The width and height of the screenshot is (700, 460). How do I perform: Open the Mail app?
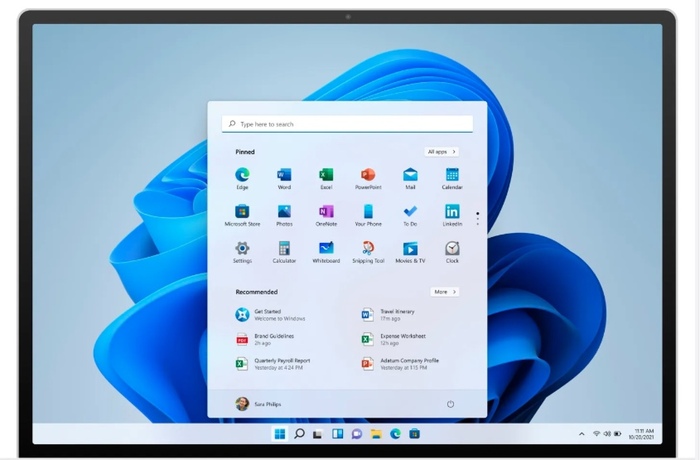click(410, 178)
